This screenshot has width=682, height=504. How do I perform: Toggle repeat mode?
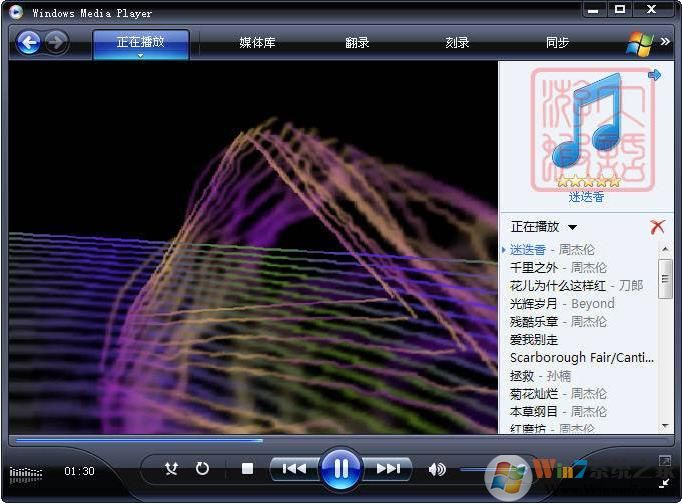202,469
